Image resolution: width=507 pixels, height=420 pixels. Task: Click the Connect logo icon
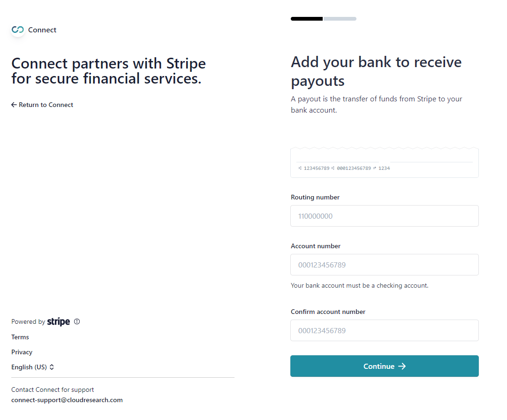[18, 30]
